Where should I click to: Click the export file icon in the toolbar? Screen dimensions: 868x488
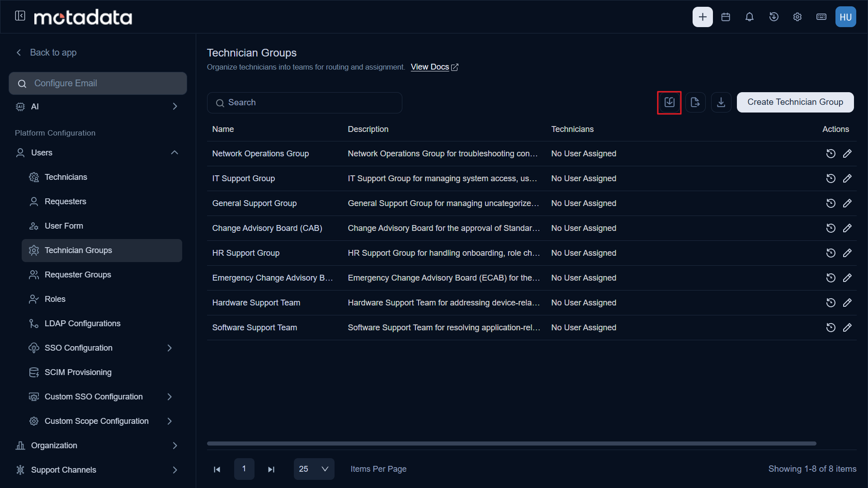pos(695,103)
